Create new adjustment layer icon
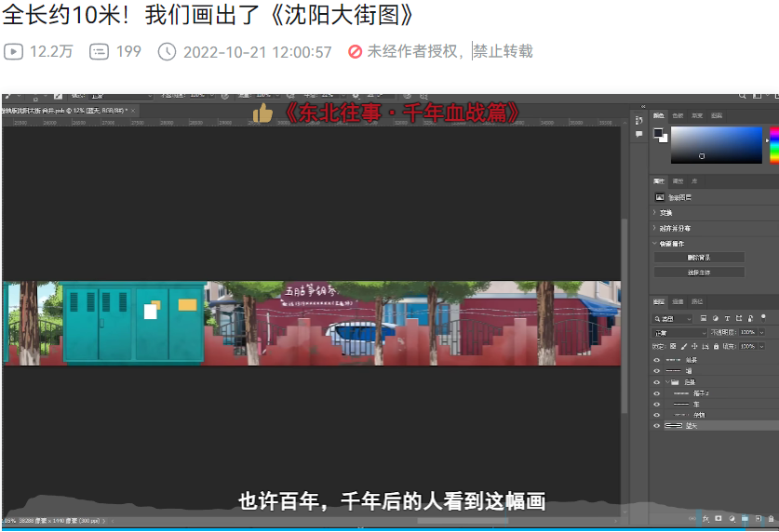 point(731,518)
